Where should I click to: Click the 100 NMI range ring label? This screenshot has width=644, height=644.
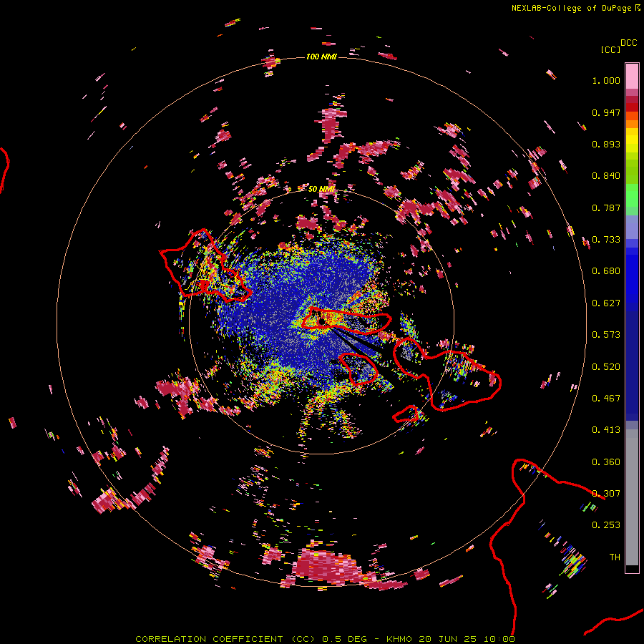[321, 57]
